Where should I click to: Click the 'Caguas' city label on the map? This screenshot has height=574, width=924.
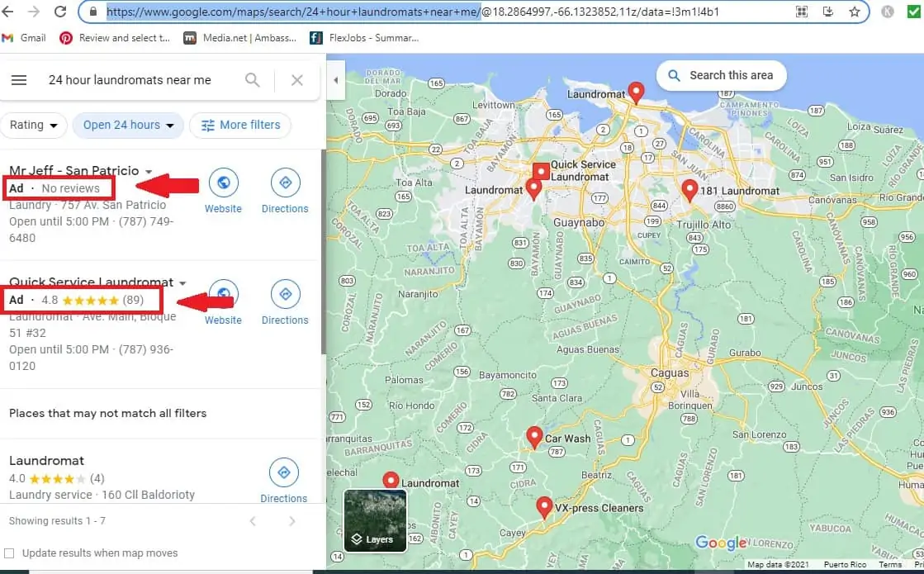tap(670, 372)
